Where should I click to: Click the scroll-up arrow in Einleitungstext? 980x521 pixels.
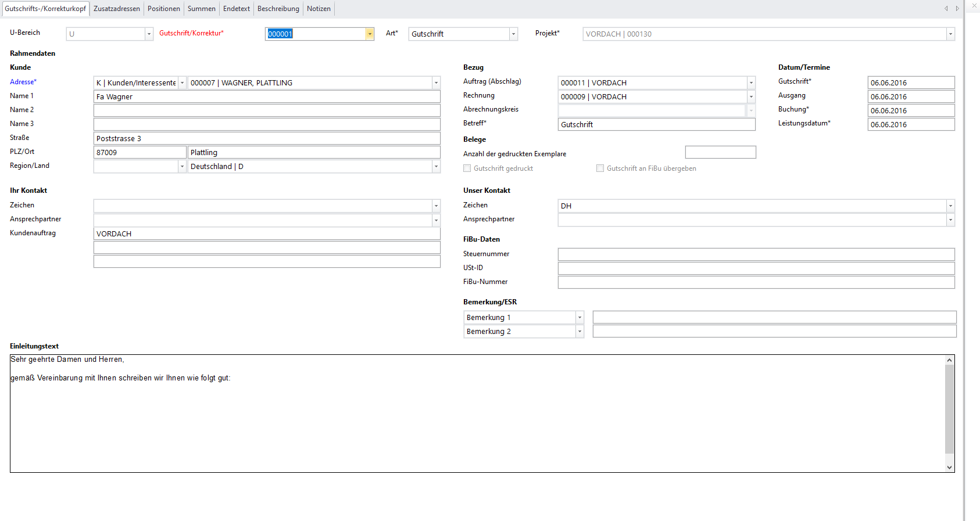(x=949, y=360)
